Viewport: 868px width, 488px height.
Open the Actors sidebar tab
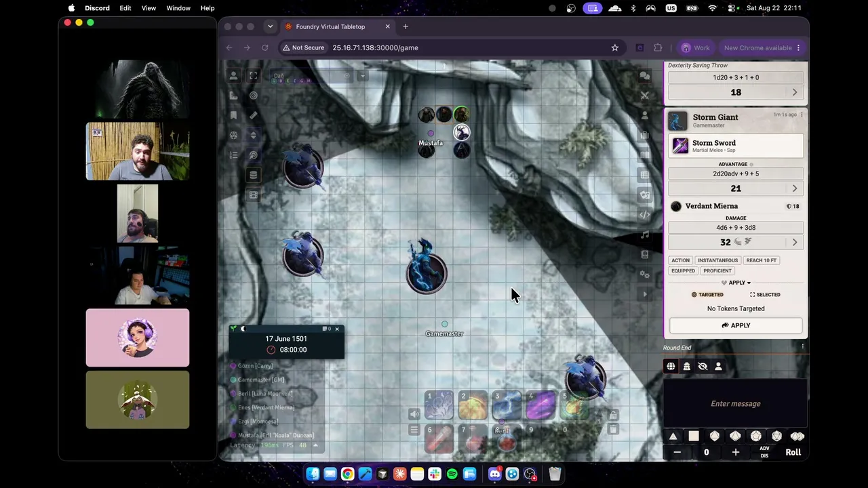click(645, 115)
